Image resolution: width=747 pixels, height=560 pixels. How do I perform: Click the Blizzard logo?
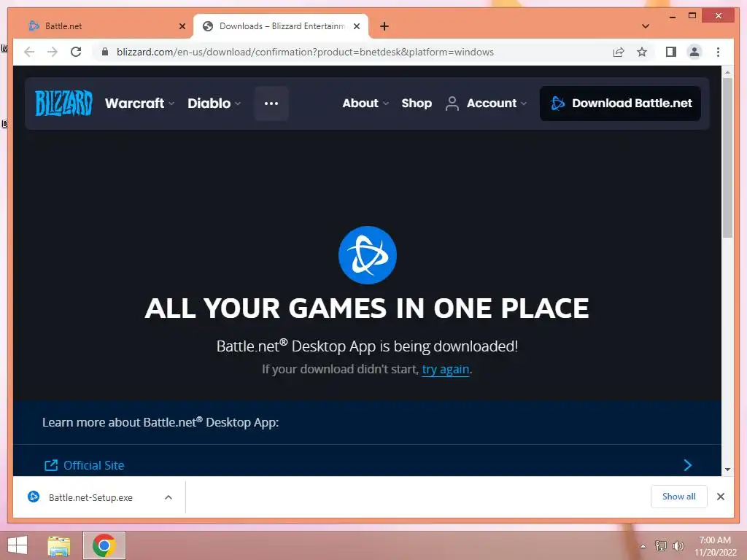63,103
